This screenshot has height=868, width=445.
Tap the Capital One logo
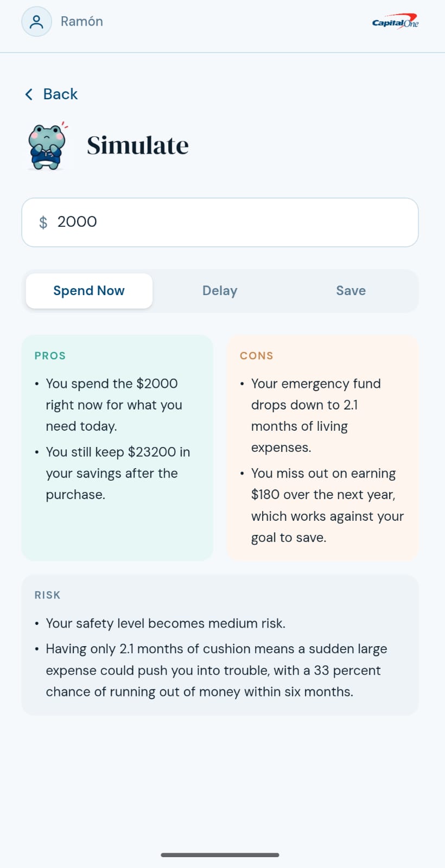click(395, 22)
